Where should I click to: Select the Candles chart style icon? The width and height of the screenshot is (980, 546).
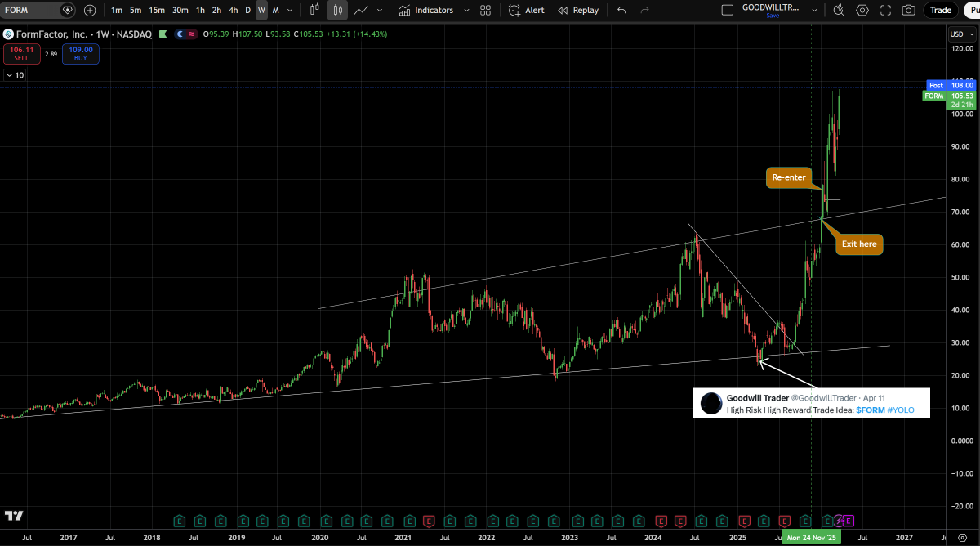tap(337, 10)
